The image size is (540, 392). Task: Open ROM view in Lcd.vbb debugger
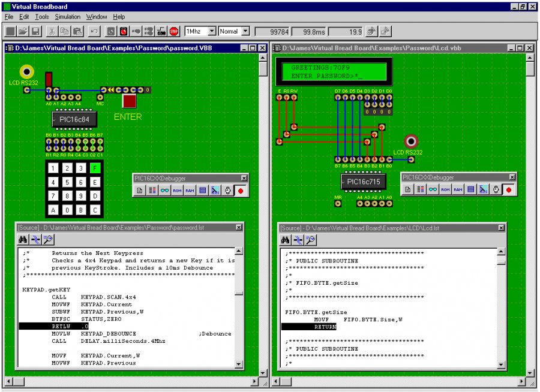pos(445,189)
